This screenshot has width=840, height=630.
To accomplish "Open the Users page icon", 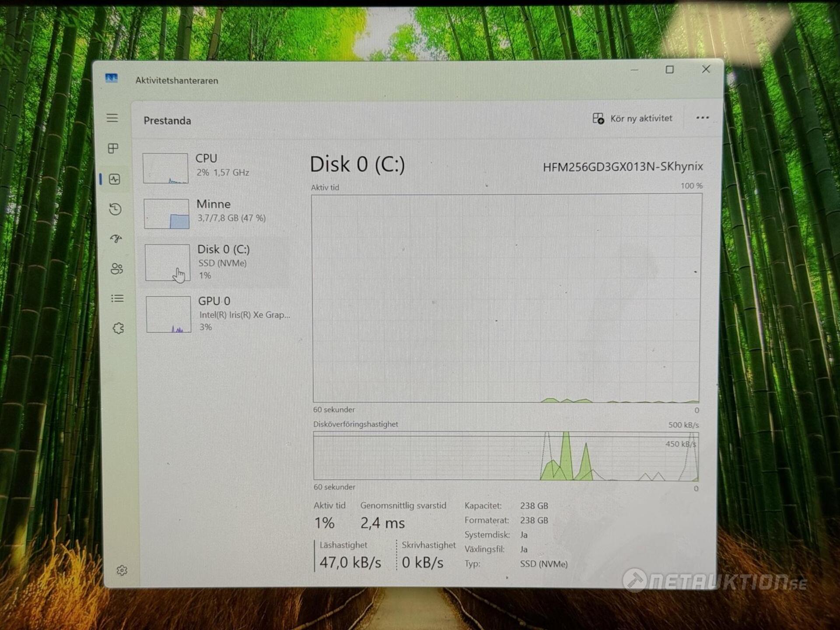I will pyautogui.click(x=117, y=269).
